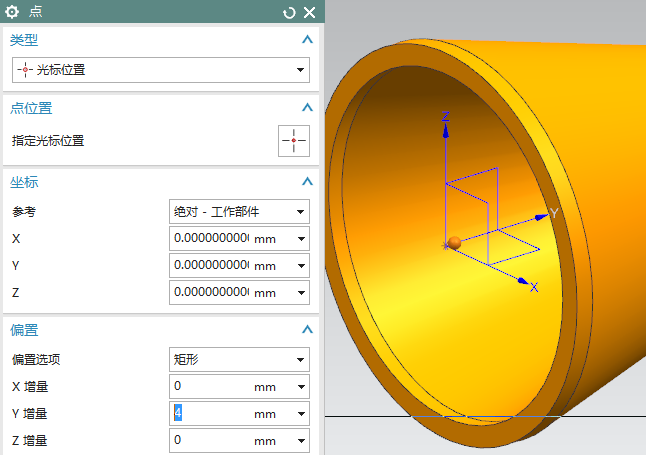The height and width of the screenshot is (456, 647).
Task: Collapse the 坐标 section
Action: click(307, 182)
